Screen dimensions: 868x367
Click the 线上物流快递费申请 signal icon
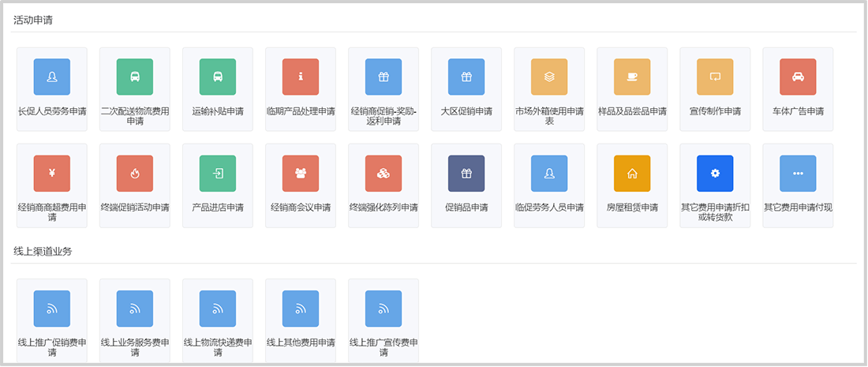tap(218, 309)
